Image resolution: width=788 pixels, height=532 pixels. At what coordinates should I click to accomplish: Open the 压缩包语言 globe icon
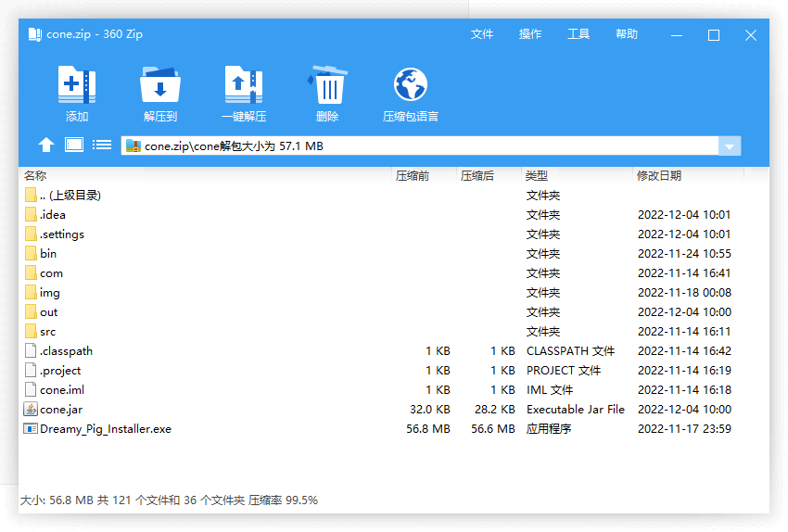pyautogui.click(x=410, y=86)
